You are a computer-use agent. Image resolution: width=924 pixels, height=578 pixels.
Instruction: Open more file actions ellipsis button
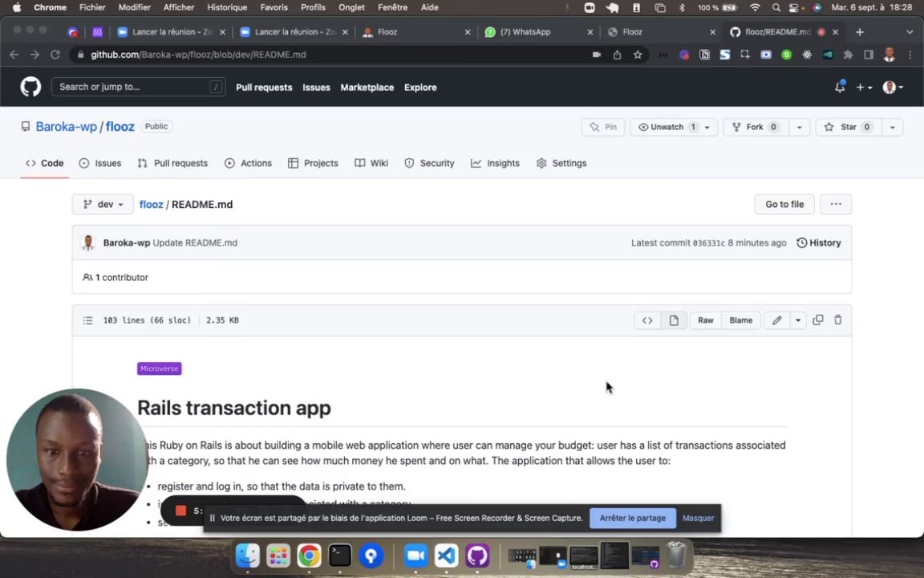click(x=836, y=204)
